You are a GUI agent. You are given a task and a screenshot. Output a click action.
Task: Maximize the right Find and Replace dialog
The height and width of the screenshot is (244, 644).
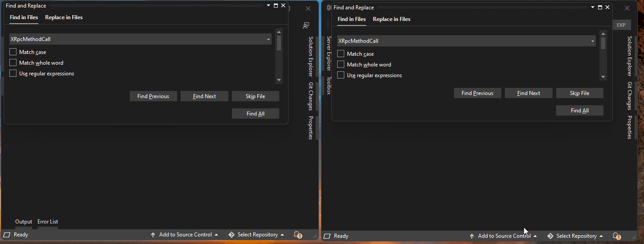coord(600,8)
